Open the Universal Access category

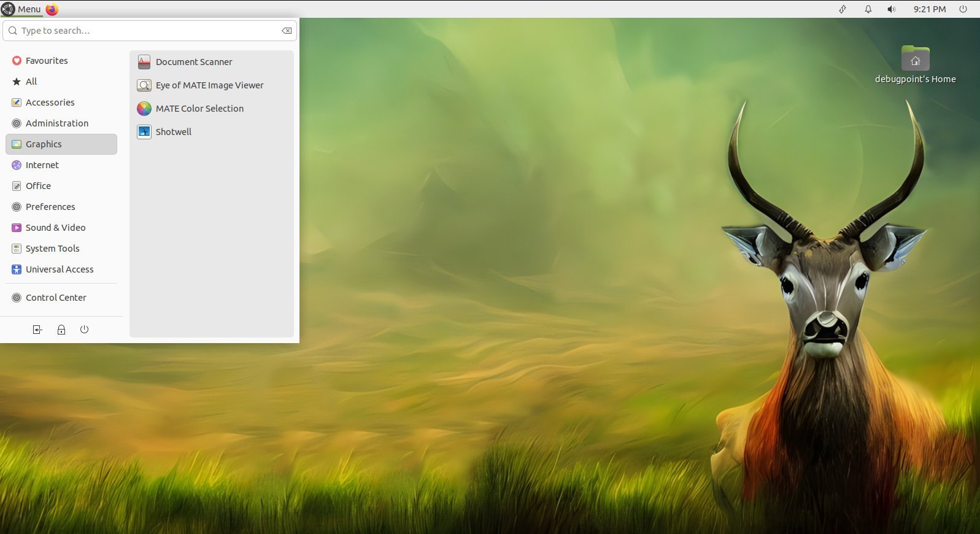[x=61, y=269]
